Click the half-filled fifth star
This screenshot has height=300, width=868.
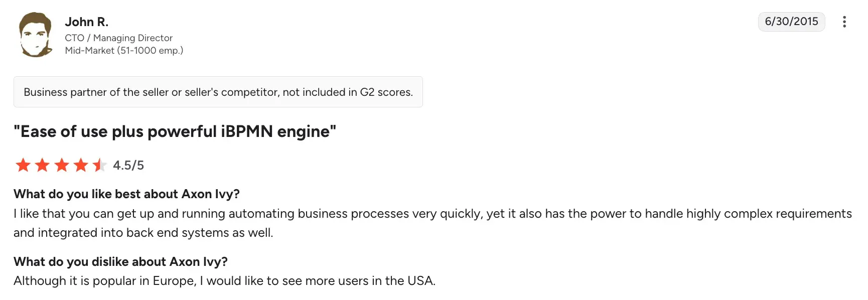point(99,165)
